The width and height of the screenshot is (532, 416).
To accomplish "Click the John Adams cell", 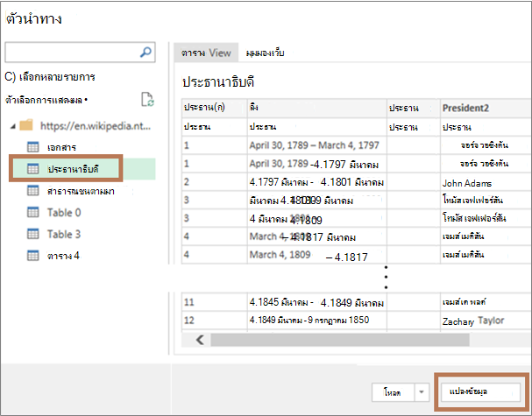I will pyautogui.click(x=486, y=183).
